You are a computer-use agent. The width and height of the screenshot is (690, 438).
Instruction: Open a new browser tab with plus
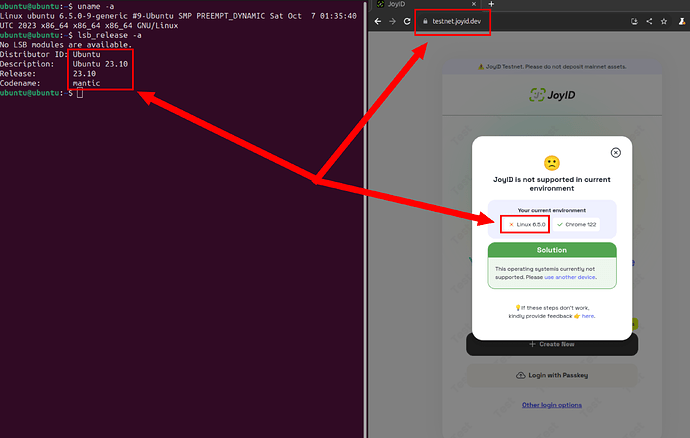point(491,4)
